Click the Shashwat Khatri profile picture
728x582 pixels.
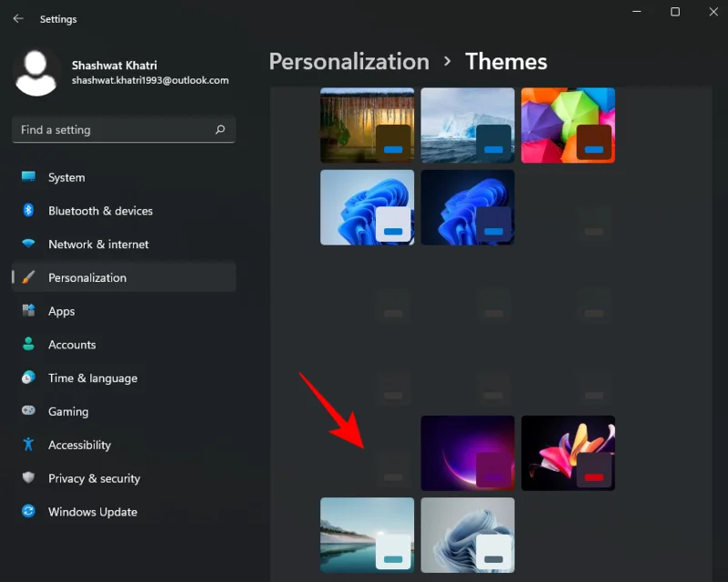click(36, 71)
